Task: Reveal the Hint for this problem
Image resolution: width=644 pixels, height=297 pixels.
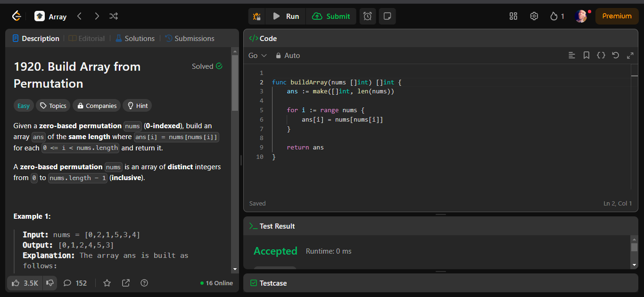Action: (137, 106)
